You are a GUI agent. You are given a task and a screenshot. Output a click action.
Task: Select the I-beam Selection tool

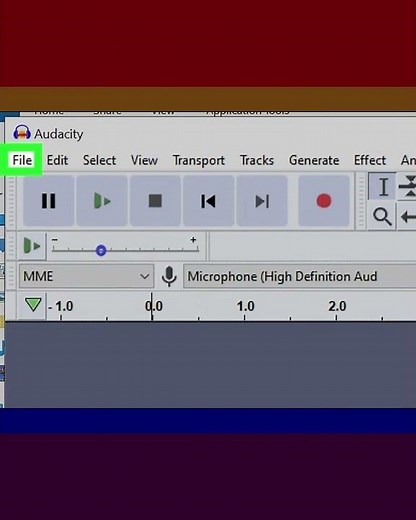[383, 186]
